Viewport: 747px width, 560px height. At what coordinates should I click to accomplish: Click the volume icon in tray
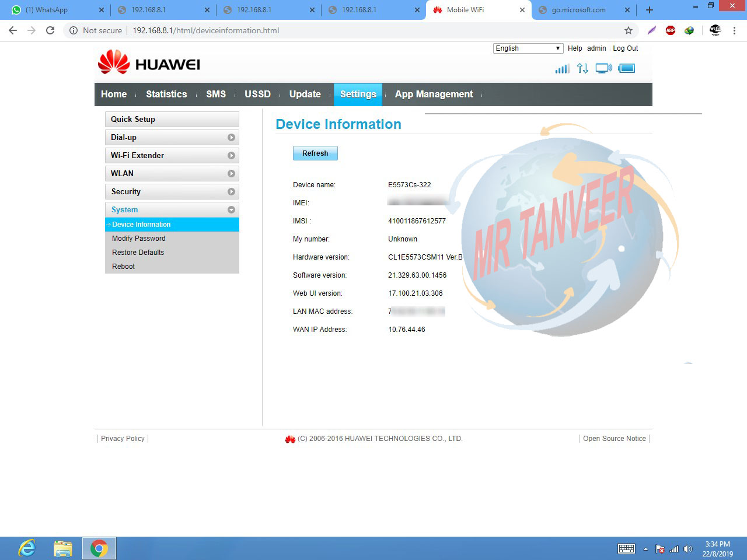688,549
